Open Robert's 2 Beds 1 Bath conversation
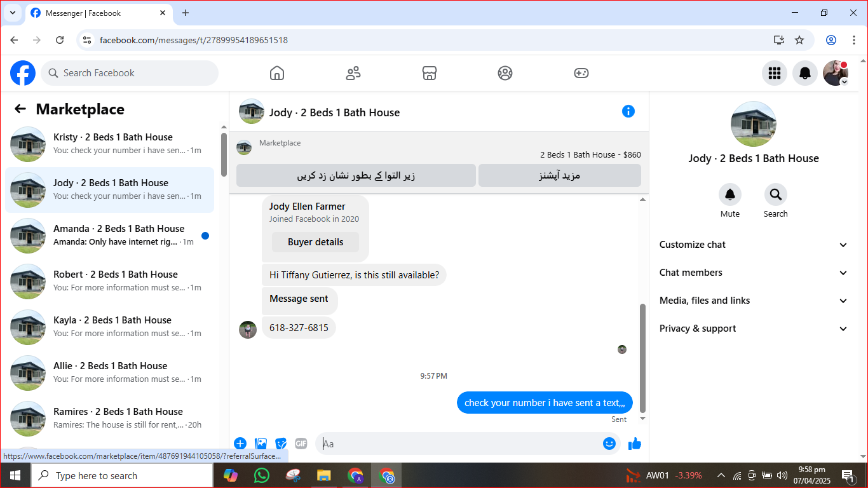 [110, 281]
